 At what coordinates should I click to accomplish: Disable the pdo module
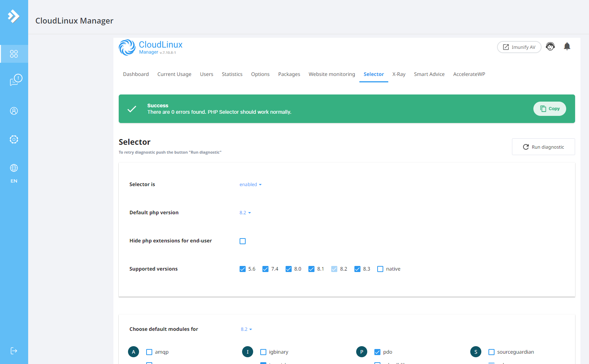click(x=377, y=352)
